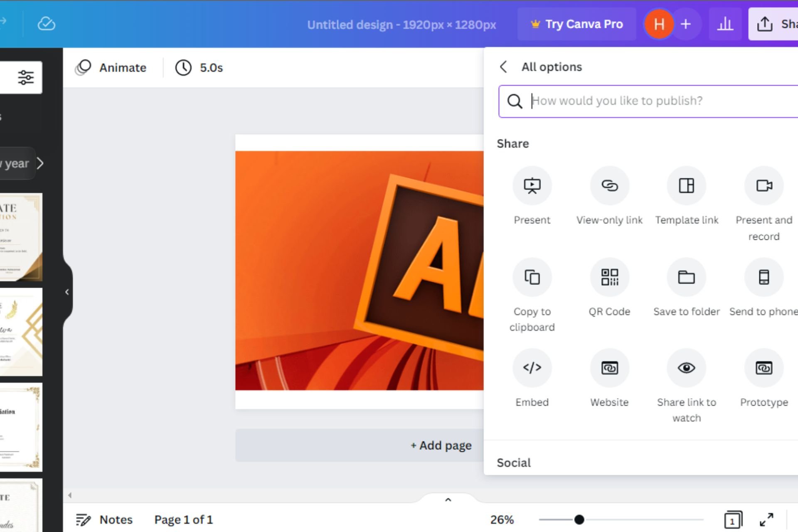Image resolution: width=798 pixels, height=532 pixels.
Task: Open the H user avatar
Action: (659, 24)
